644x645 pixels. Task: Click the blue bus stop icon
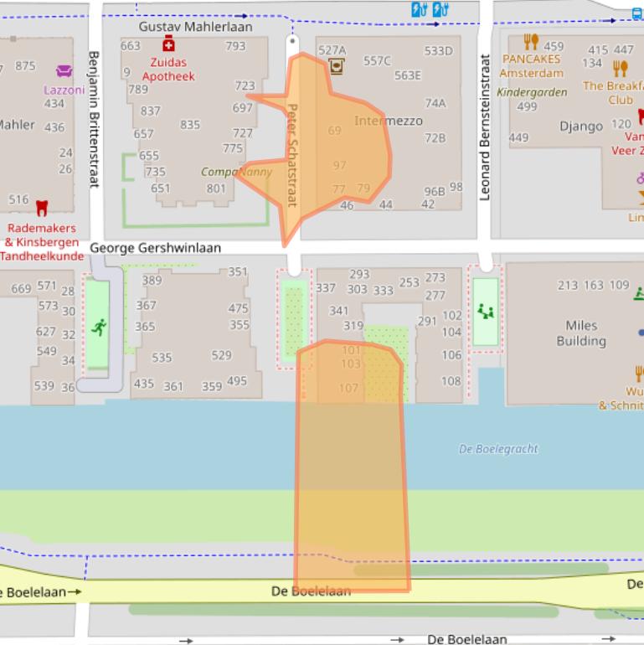(x=638, y=12)
